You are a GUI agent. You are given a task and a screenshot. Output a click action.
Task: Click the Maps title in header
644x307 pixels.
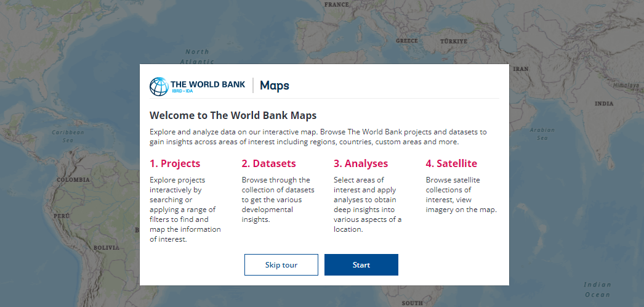pos(275,86)
